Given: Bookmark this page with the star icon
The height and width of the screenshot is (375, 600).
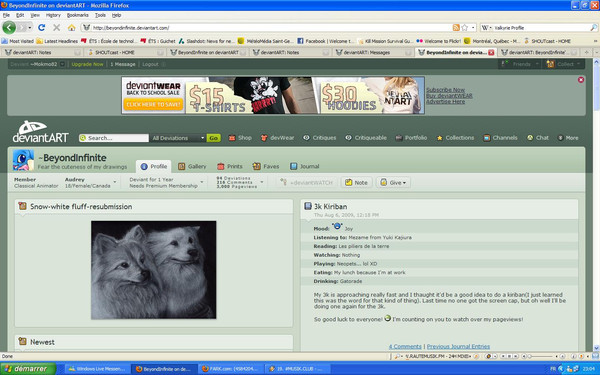Looking at the screenshot, I should click(465, 28).
